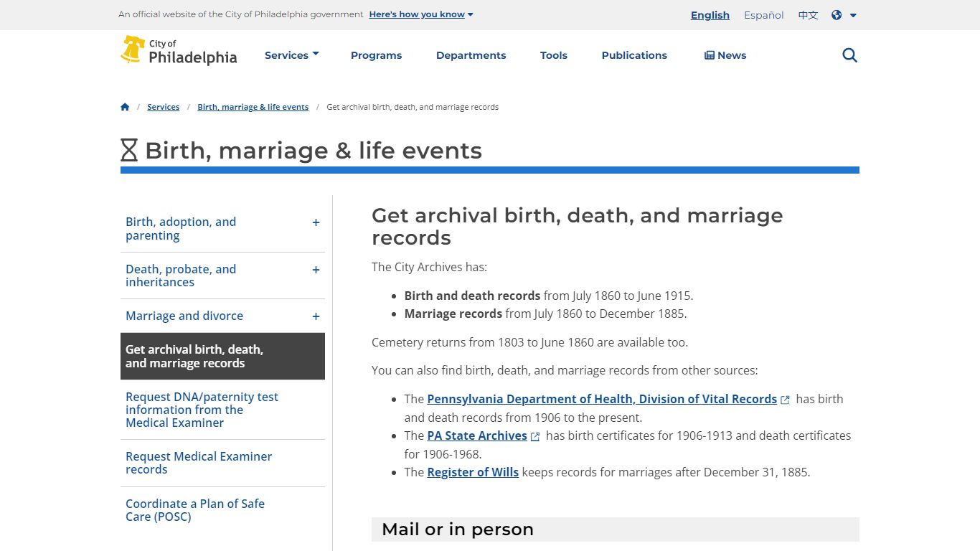980x551 pixels.
Task: Click "Marriage records" bold text
Action: click(453, 314)
